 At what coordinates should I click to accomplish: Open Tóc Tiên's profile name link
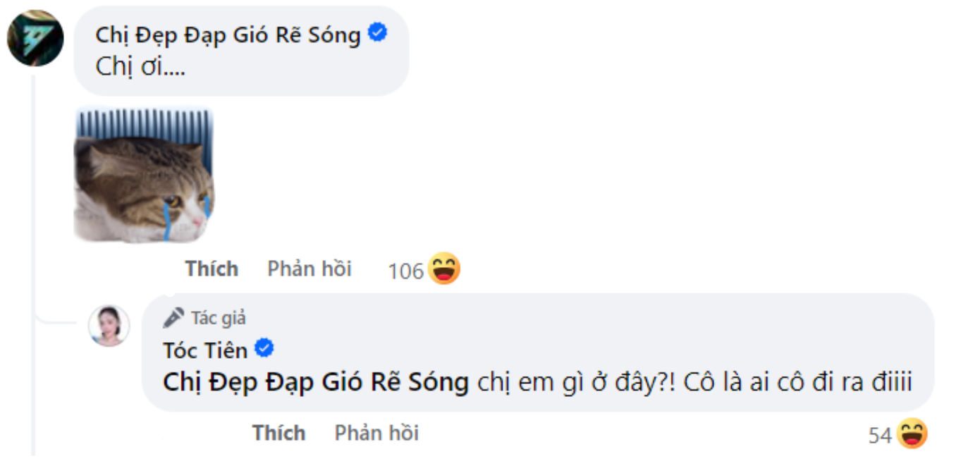[205, 350]
